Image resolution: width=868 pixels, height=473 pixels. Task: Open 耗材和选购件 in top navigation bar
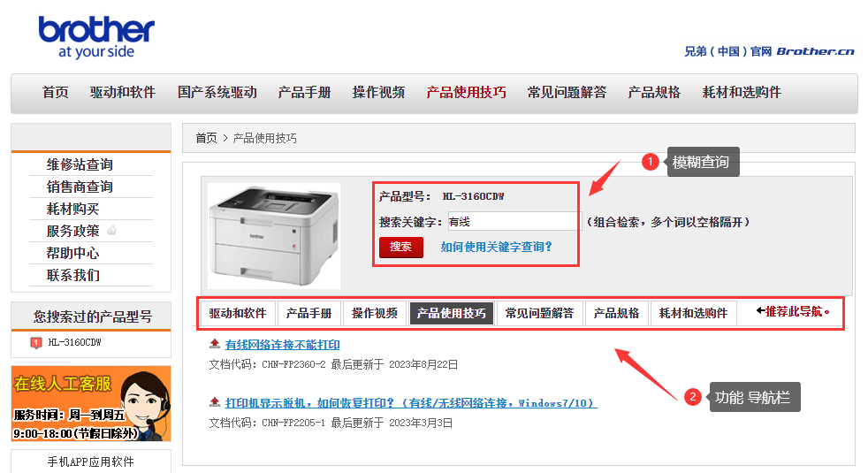(x=742, y=93)
